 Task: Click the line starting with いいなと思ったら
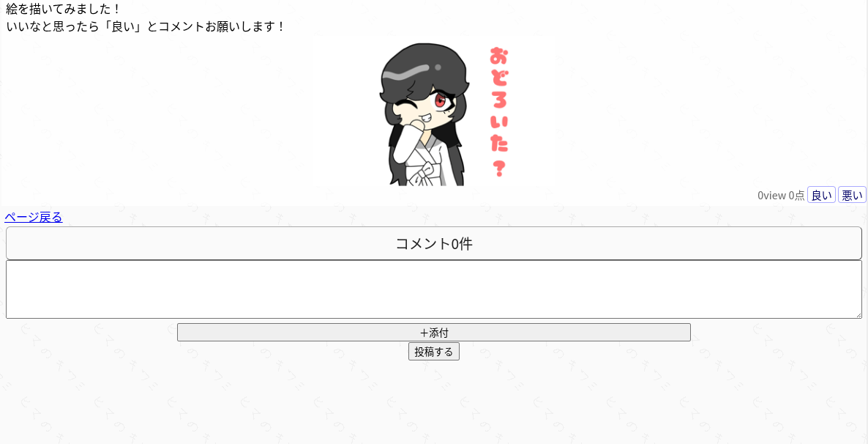[x=146, y=26]
